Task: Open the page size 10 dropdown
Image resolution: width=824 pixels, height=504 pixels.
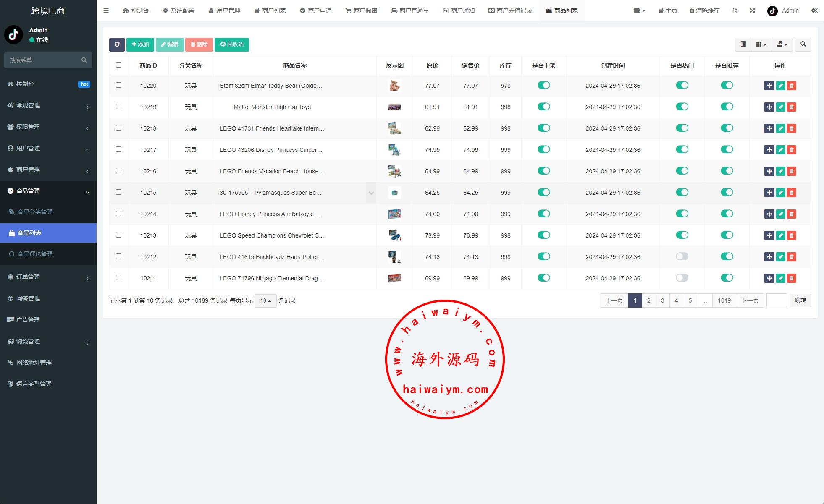Action: tap(265, 300)
